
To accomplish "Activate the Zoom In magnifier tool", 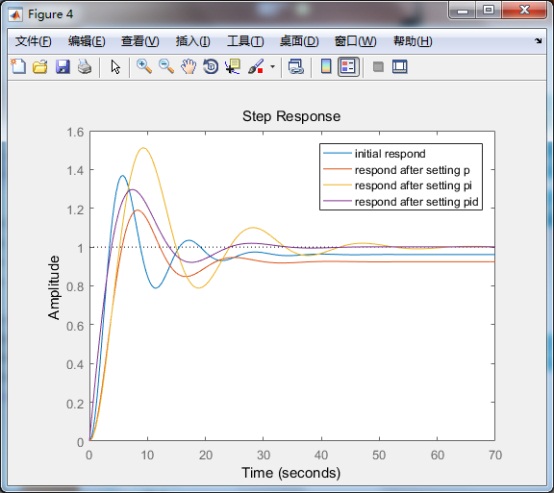I will [144, 66].
